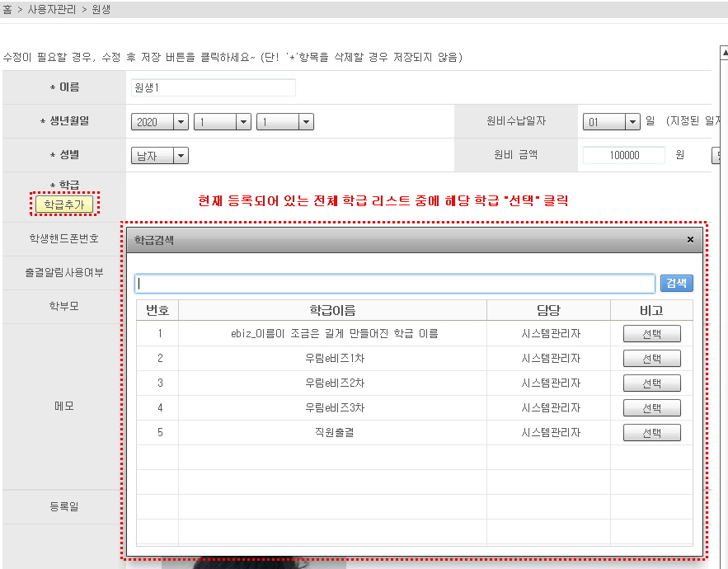Open the birth year dropdown 2020

click(x=160, y=122)
